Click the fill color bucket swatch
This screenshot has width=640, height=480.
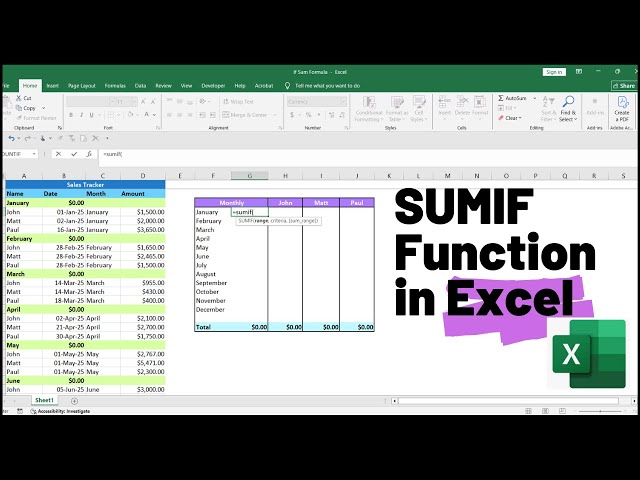coord(131,115)
